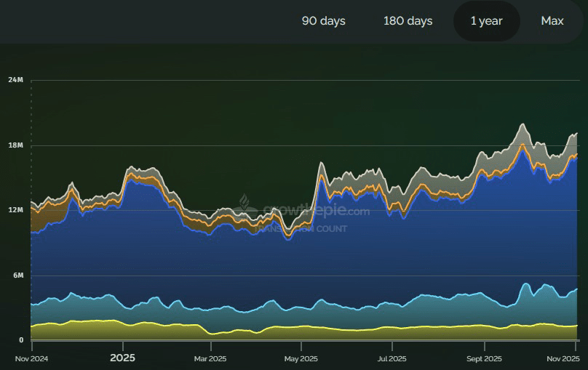The width and height of the screenshot is (588, 370).
Task: Click the May 2025 x-axis label
Action: (x=301, y=358)
